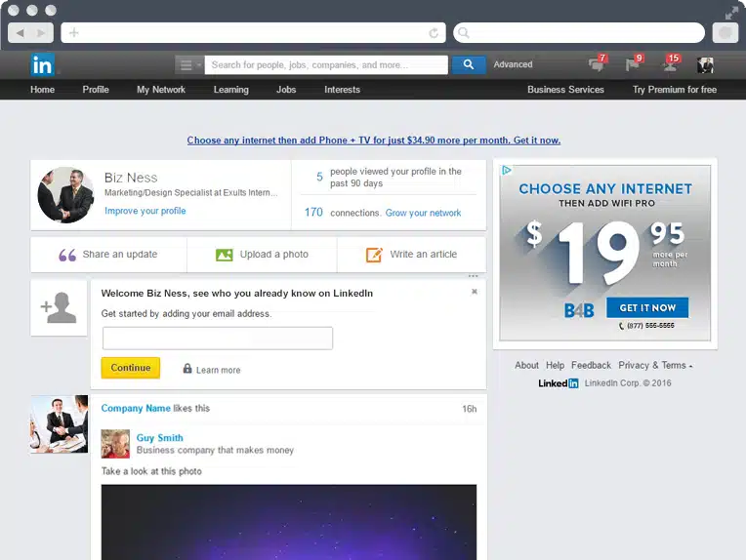Screen dimensions: 746x560
Task: Open Guy Smith's profile link
Action: [x=160, y=438]
